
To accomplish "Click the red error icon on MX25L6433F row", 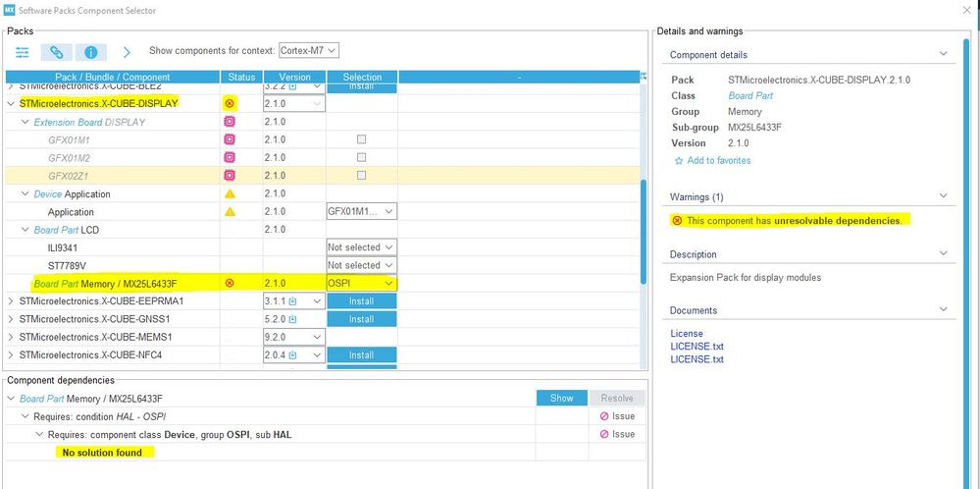I will click(x=230, y=283).
